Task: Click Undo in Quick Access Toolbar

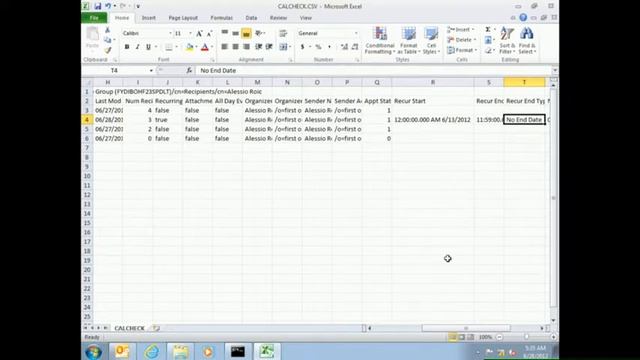Action: [x=108, y=6]
